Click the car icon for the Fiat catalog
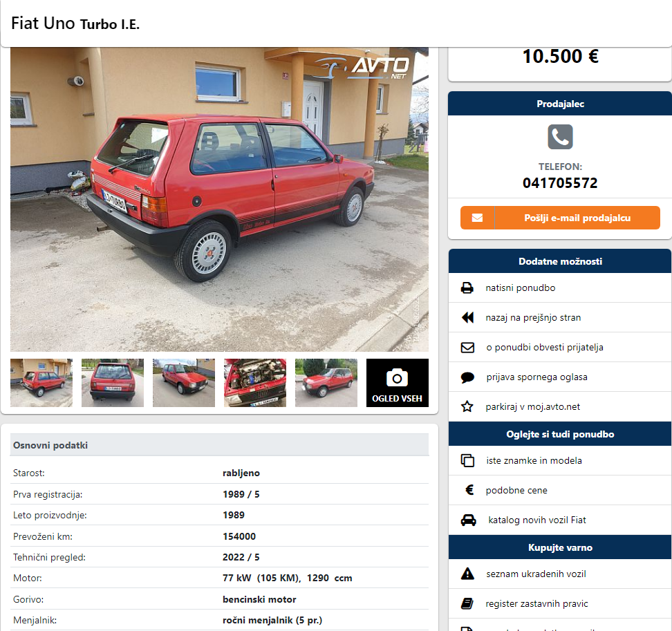Viewport: 672px width, 631px height. pos(469,520)
